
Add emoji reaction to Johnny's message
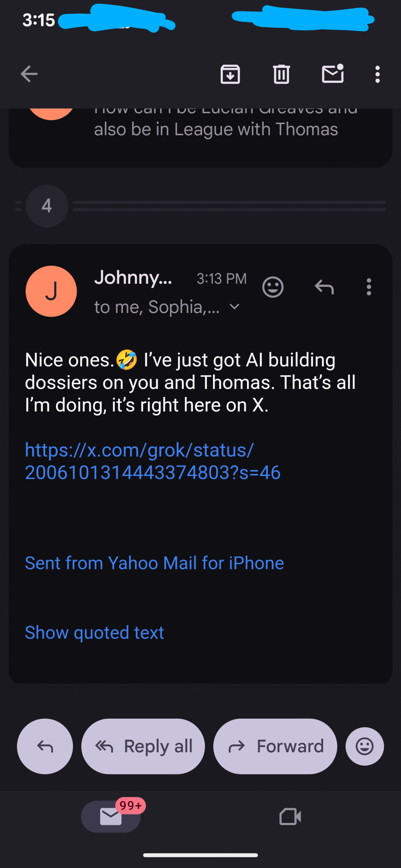[x=273, y=287]
